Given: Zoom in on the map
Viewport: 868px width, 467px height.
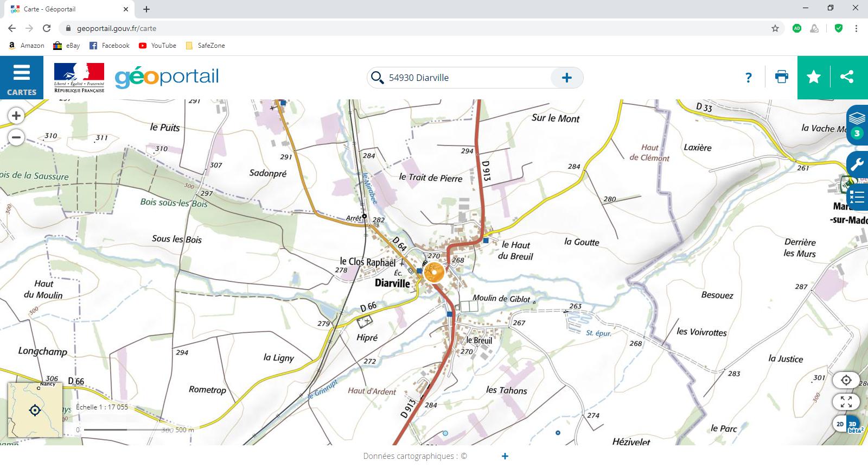Looking at the screenshot, I should coord(16,116).
